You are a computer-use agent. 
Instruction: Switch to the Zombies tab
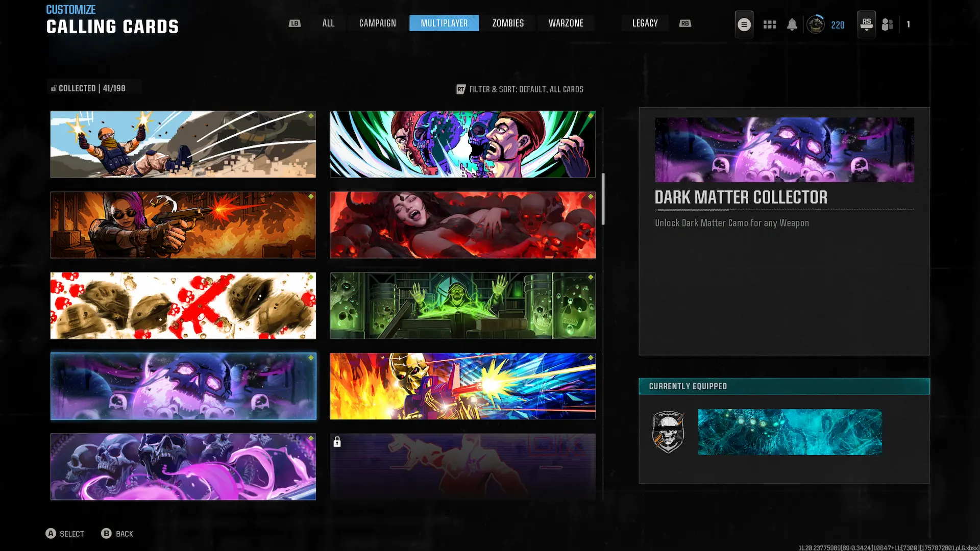click(507, 23)
